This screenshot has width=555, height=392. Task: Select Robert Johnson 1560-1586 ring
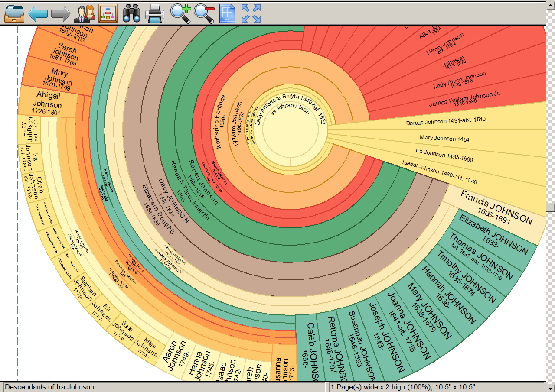pyautogui.click(x=203, y=182)
